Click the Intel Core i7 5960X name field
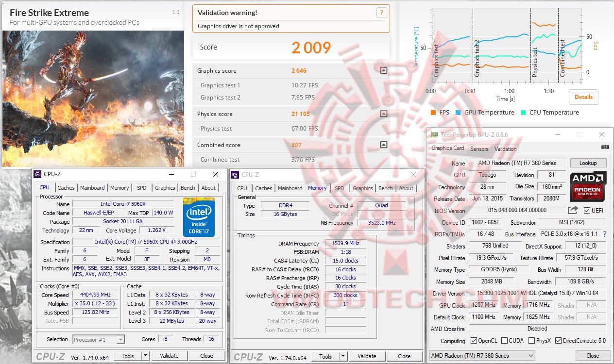This screenshot has height=364, width=614. [x=123, y=204]
